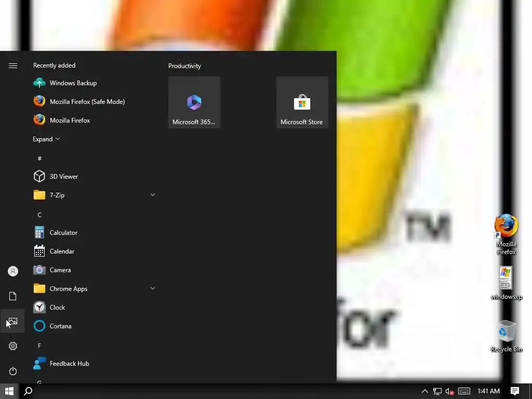Image resolution: width=532 pixels, height=399 pixels.
Task: Click the muted volume tray icon
Action: (449, 391)
